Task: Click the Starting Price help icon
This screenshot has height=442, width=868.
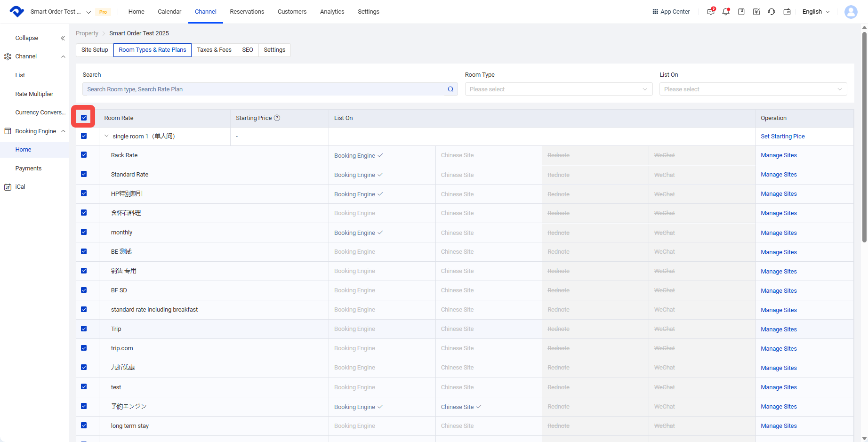Action: [x=277, y=118]
